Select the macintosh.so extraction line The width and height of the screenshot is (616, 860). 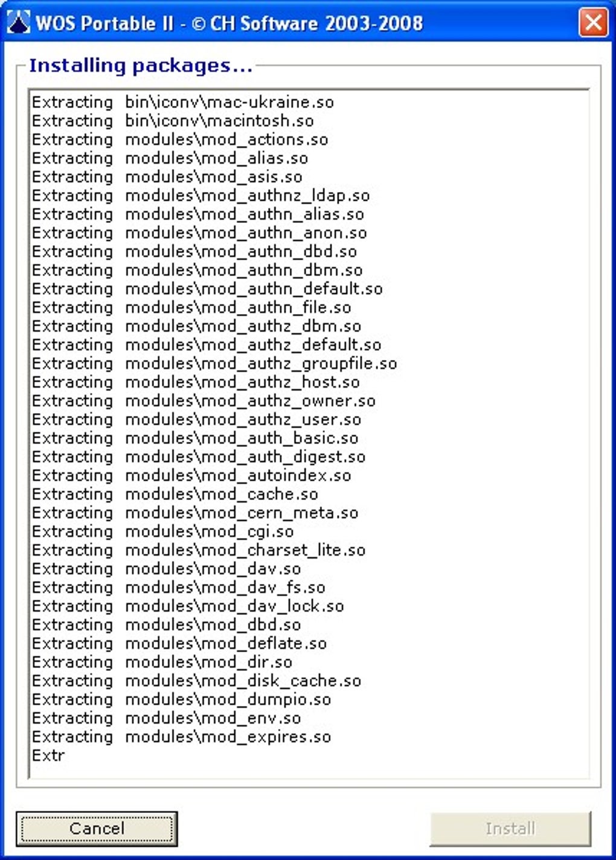point(173,121)
